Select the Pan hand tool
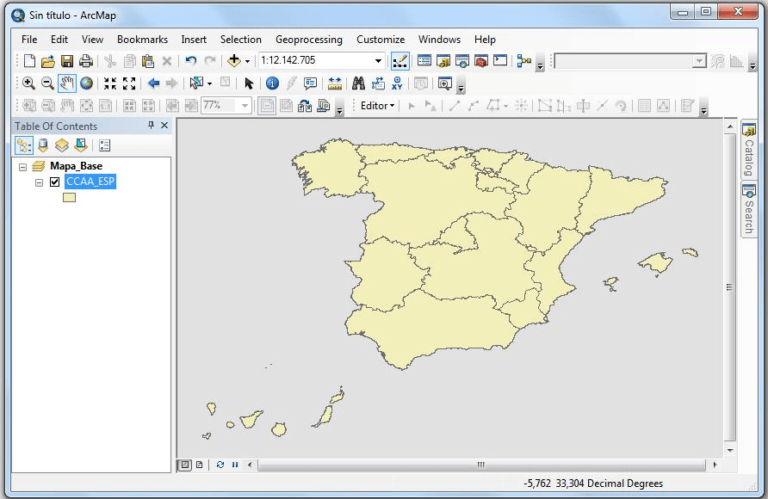The image size is (768, 499). (x=67, y=83)
